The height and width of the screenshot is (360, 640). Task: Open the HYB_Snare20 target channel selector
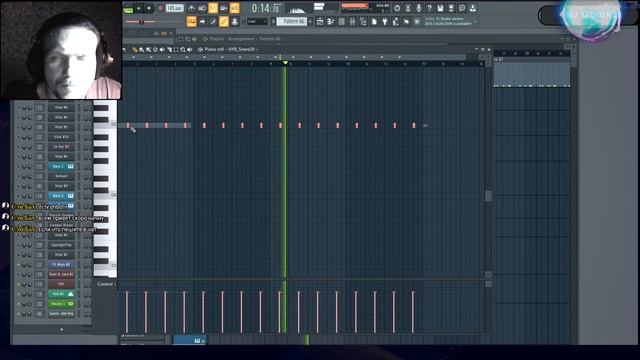242,49
